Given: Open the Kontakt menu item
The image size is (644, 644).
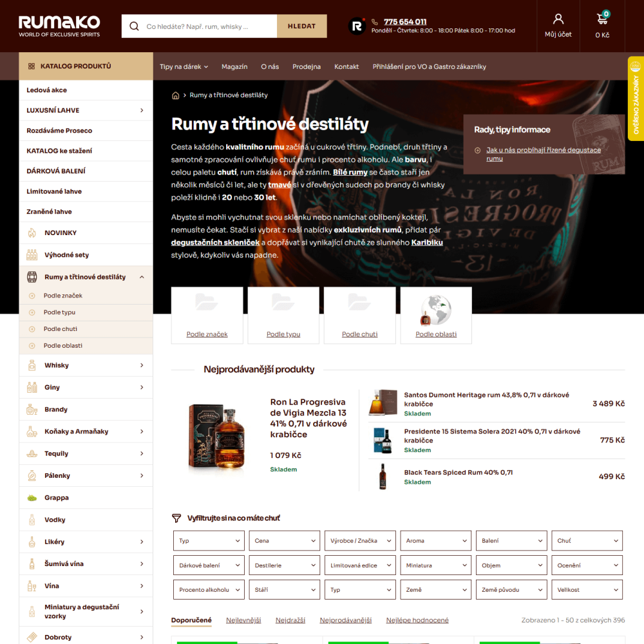Looking at the screenshot, I should [x=346, y=66].
